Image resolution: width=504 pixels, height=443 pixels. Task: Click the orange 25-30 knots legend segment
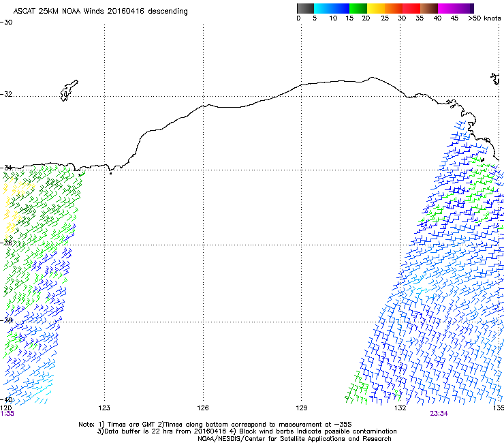click(x=394, y=8)
